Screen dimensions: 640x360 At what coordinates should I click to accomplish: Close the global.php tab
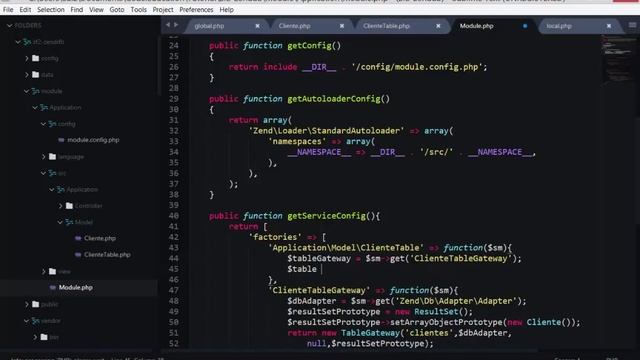(x=258, y=26)
